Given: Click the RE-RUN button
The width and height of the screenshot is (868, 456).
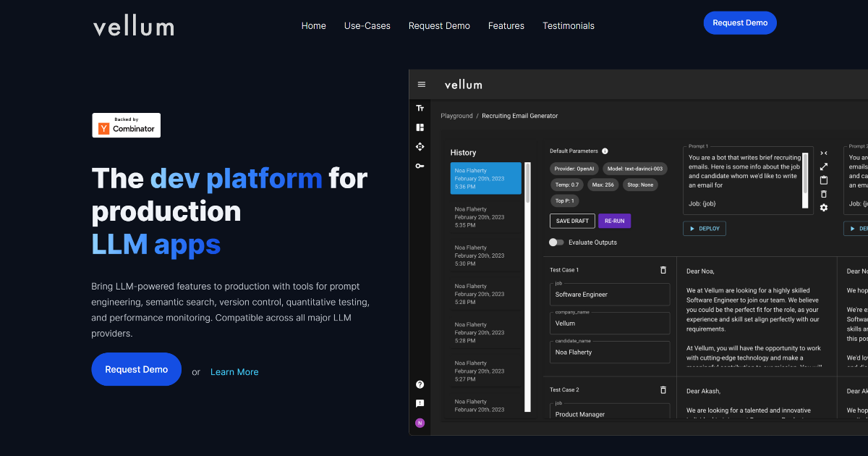Looking at the screenshot, I should pyautogui.click(x=614, y=221).
